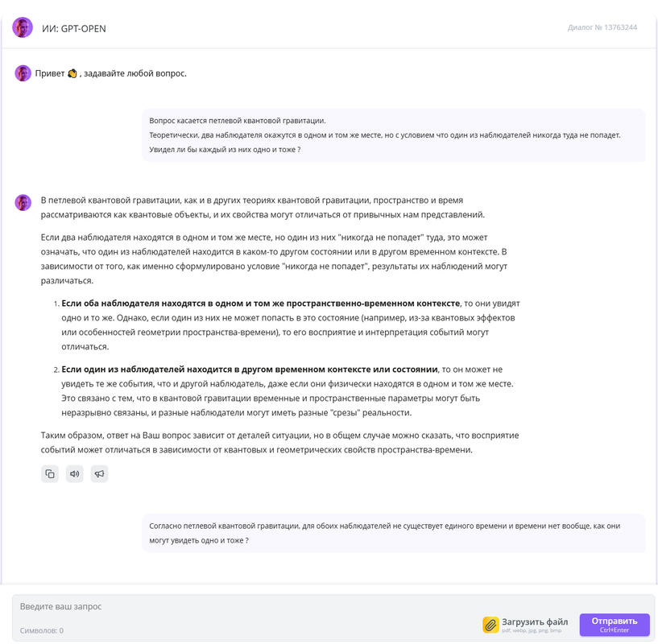Open the GPT-OPEN avatar in the header

click(x=23, y=27)
